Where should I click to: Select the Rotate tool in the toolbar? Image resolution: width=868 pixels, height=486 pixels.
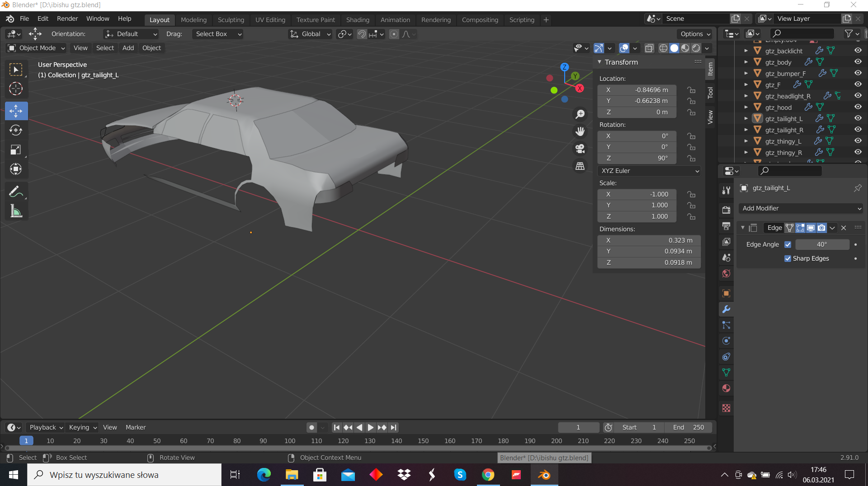point(16,130)
